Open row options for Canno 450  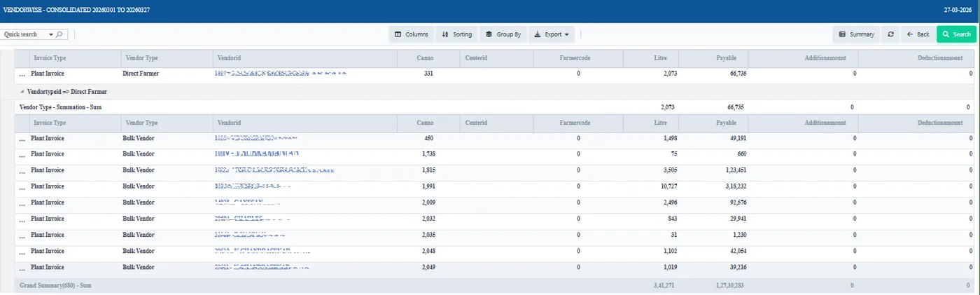(x=22, y=139)
